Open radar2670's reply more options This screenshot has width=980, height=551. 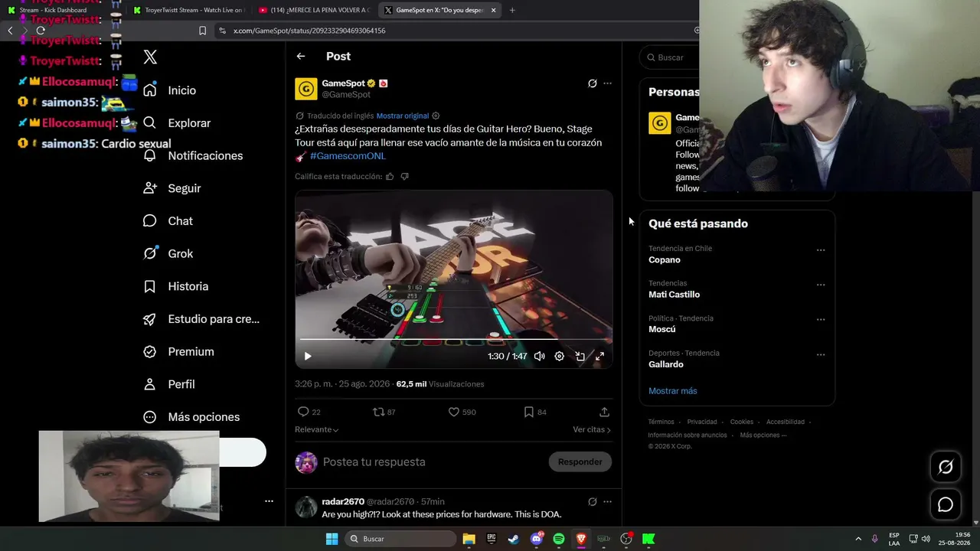point(607,502)
